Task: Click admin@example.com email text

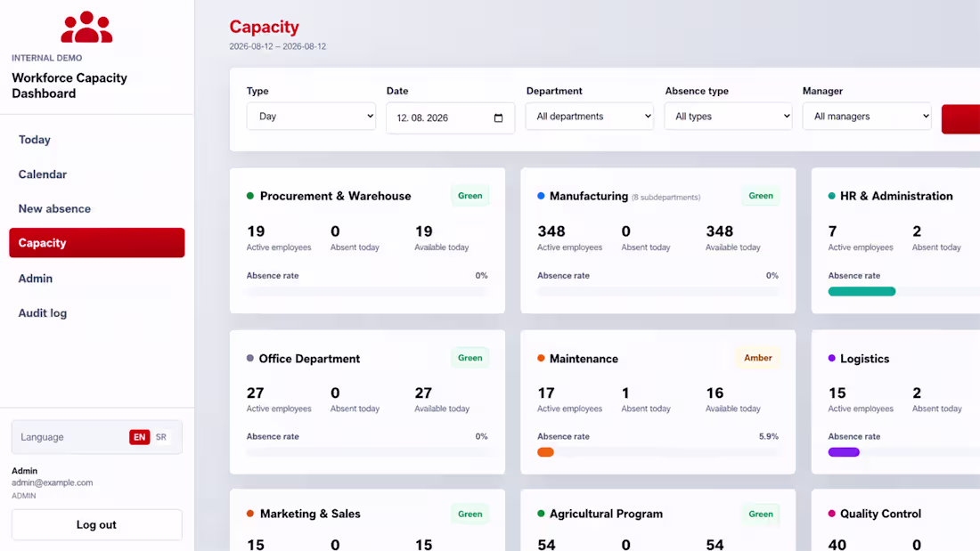Action: (53, 483)
